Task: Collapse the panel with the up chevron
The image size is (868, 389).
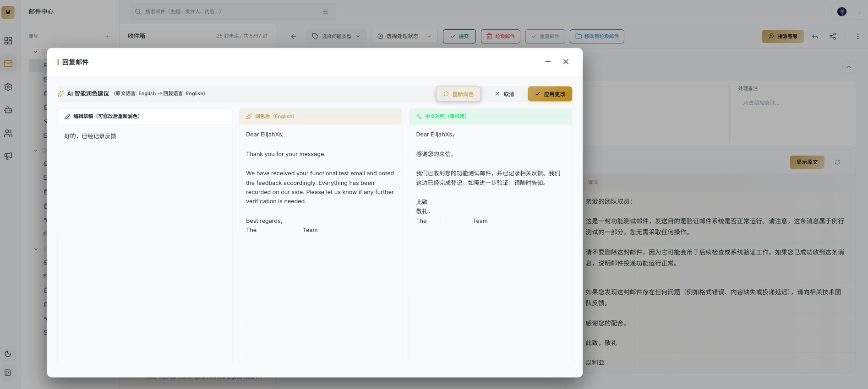Action: click(x=849, y=67)
